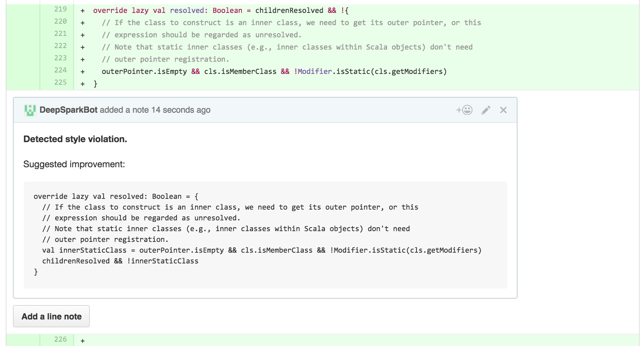Screen dimensions: 644x346
Task: Select line number 225 in the diff
Action: [x=60, y=83]
